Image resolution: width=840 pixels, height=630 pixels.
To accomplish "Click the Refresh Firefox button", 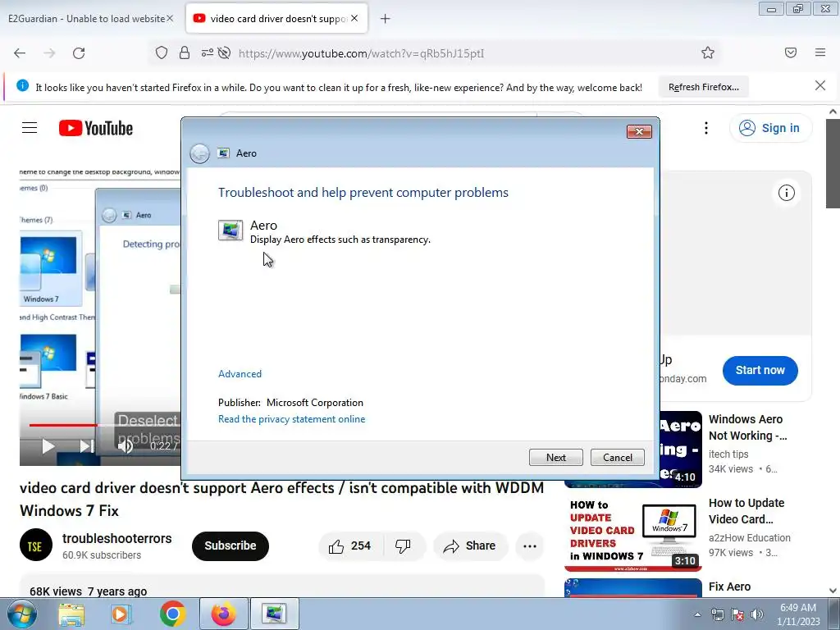I will [703, 87].
